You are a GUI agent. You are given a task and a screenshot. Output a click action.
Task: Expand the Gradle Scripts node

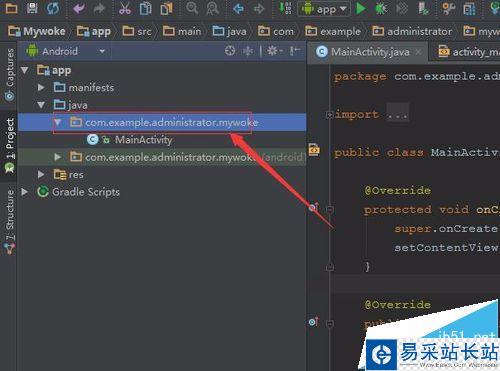coord(25,192)
